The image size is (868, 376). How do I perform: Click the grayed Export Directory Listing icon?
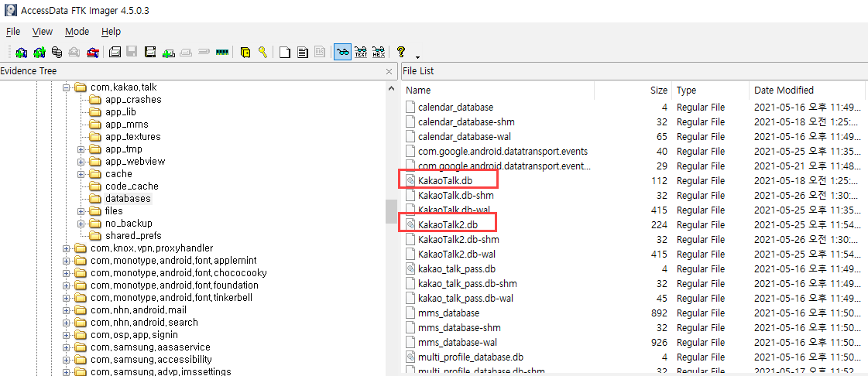coord(320,53)
